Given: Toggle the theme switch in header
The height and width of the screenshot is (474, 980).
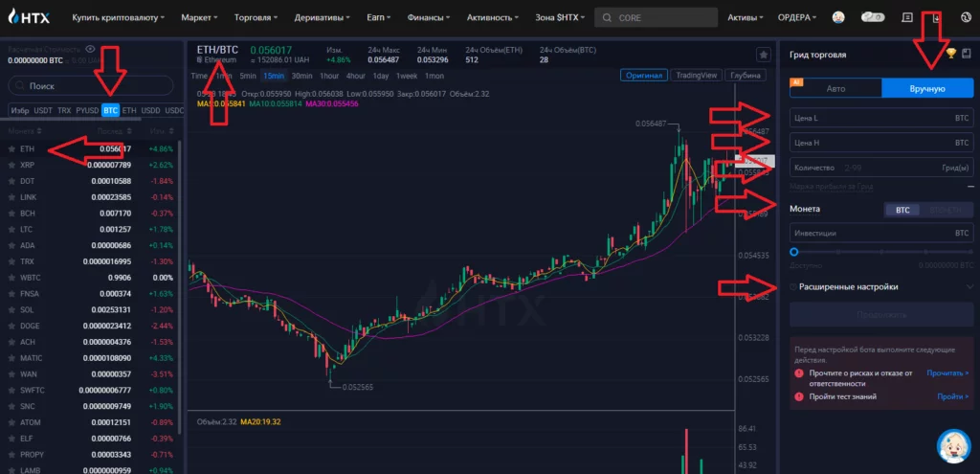Looking at the screenshot, I should pyautogui.click(x=872, y=16).
